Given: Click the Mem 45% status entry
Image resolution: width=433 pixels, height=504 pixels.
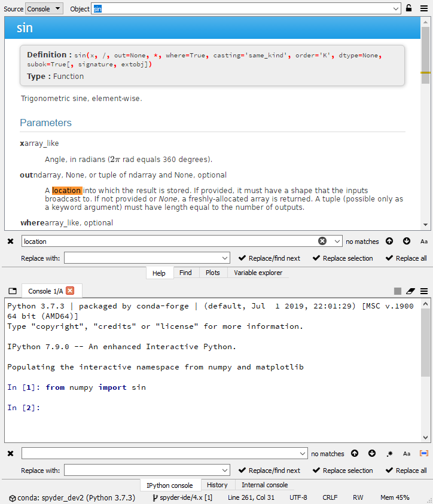Looking at the screenshot, I should click(x=395, y=497).
